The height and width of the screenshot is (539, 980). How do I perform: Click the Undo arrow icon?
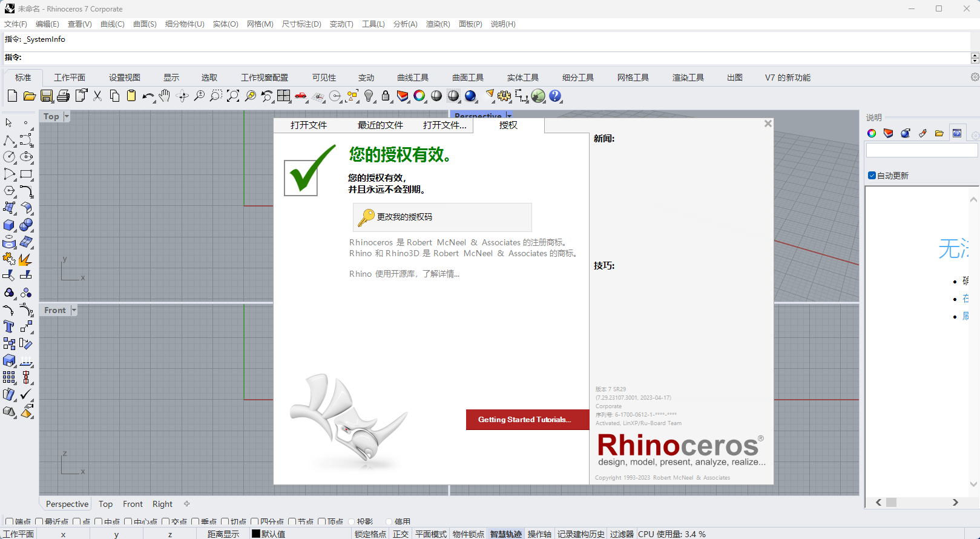(148, 96)
